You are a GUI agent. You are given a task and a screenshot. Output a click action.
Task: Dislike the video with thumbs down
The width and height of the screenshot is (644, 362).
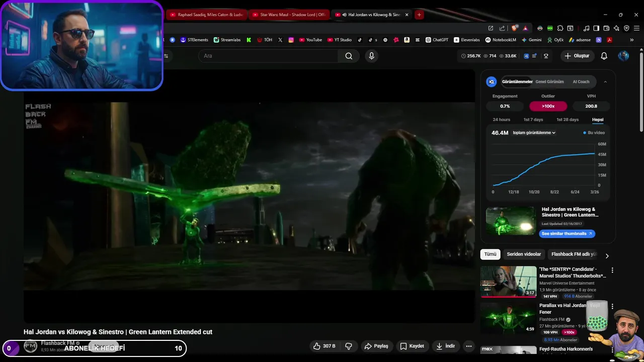click(x=348, y=346)
